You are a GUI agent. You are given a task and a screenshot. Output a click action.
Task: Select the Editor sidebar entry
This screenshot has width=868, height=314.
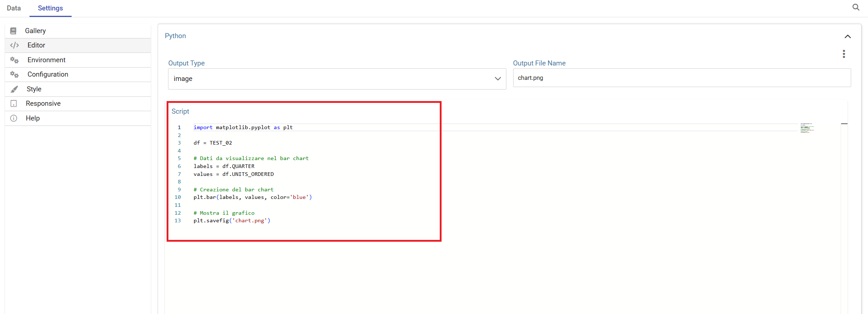click(x=78, y=45)
